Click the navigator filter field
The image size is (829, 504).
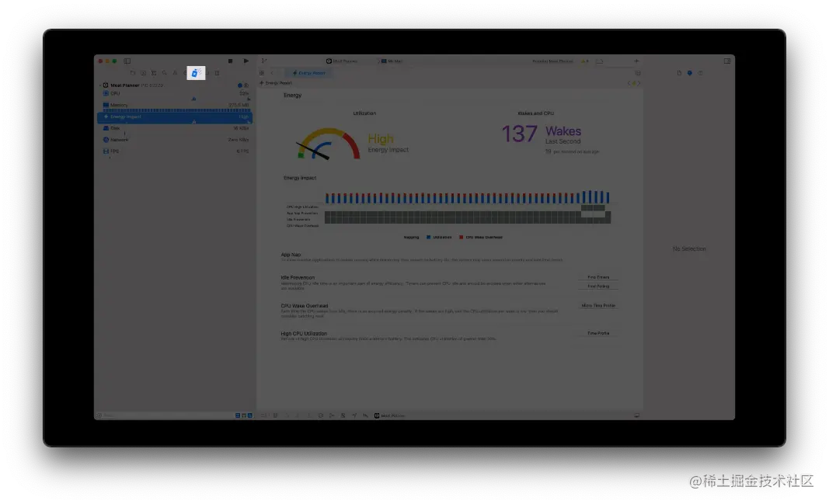pos(166,415)
